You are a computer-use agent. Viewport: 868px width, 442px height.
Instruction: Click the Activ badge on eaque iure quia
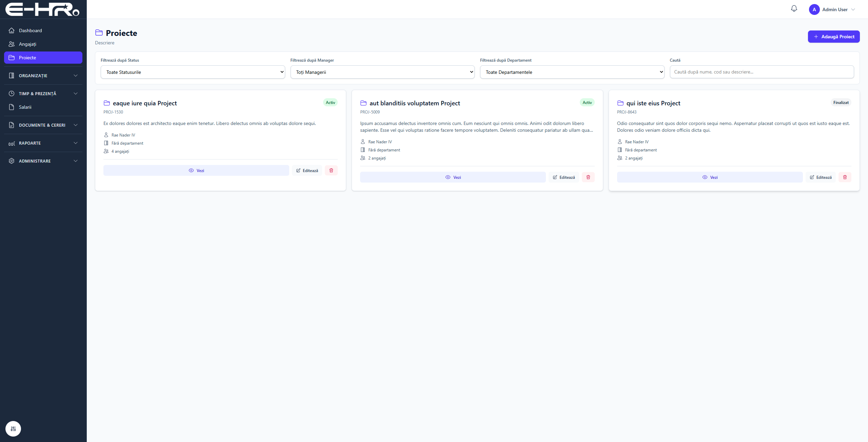coord(330,103)
